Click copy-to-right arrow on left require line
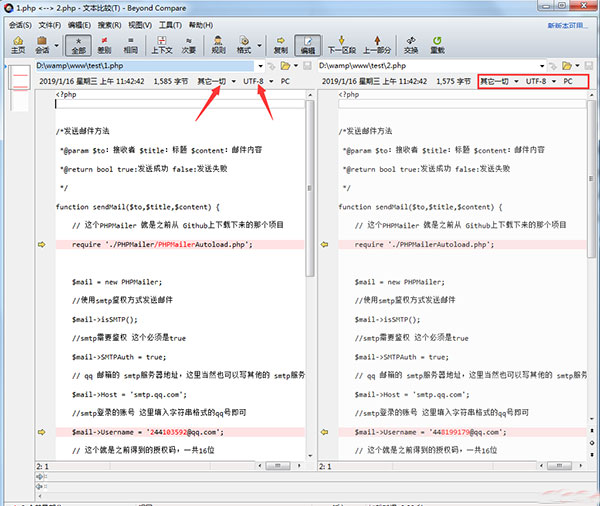This screenshot has height=506, width=600. click(41, 244)
